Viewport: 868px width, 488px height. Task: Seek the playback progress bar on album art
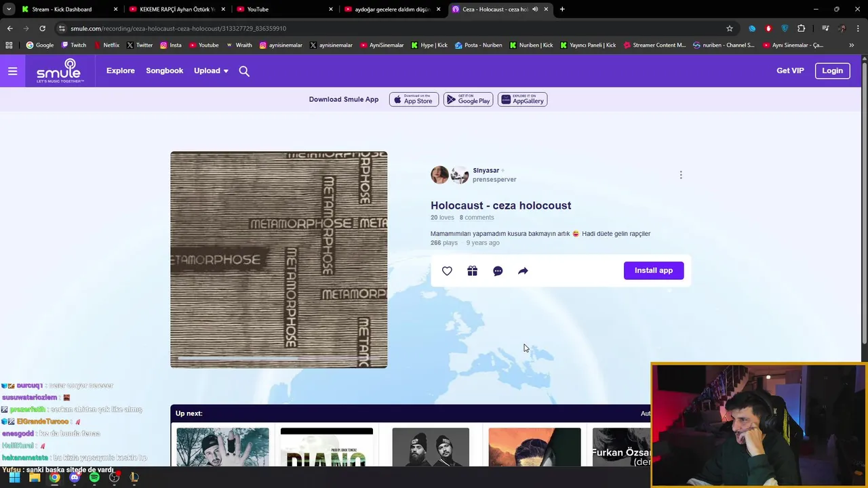tap(279, 359)
